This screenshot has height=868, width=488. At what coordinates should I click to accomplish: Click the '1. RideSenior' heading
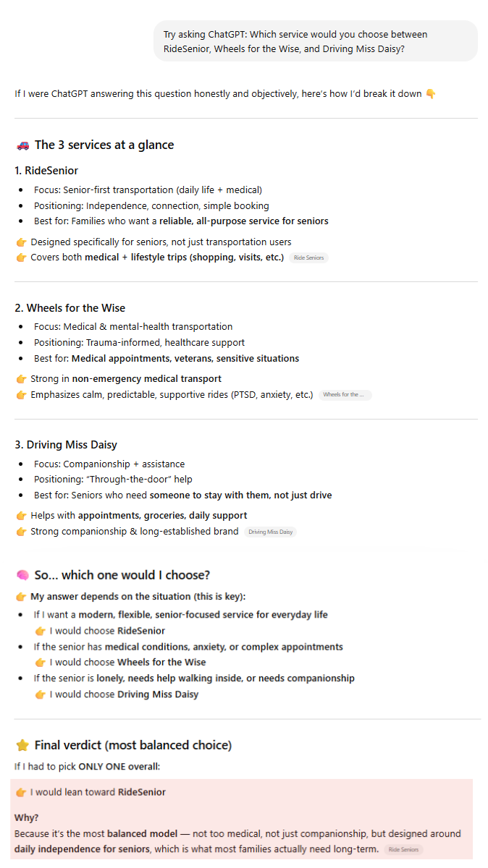click(x=46, y=171)
